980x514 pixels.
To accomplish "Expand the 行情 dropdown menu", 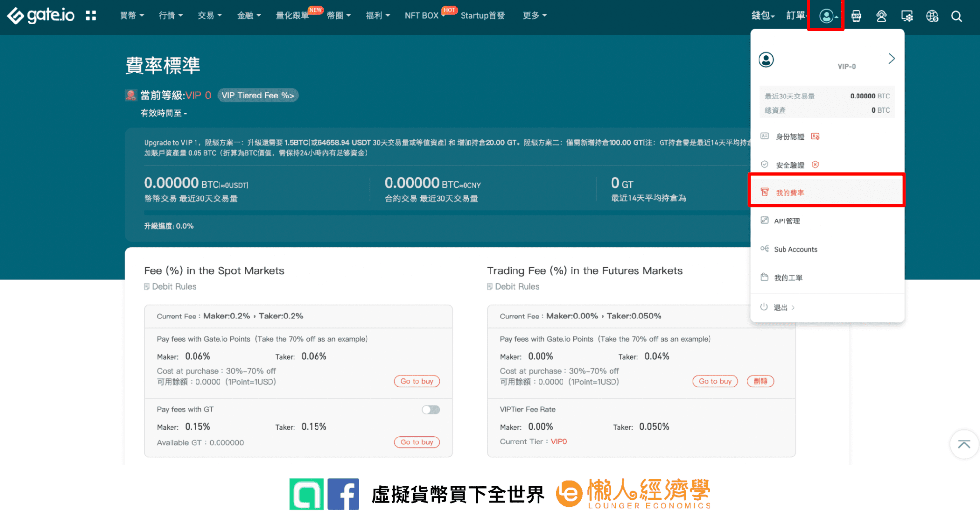I will pos(171,16).
